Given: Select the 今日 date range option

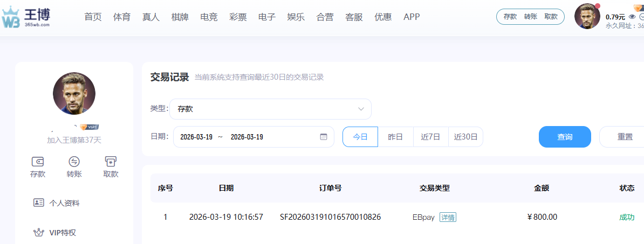Looking at the screenshot, I should [360, 137].
